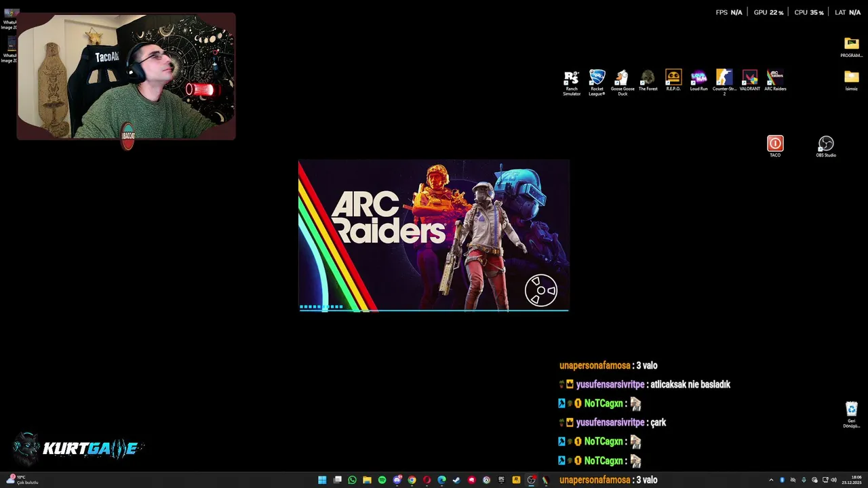Click the Bluetooth tray icon
The width and height of the screenshot is (868, 488).
[782, 480]
